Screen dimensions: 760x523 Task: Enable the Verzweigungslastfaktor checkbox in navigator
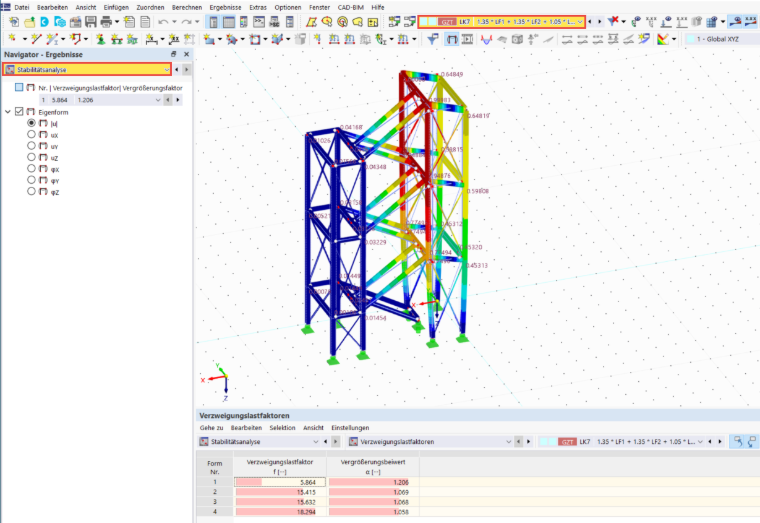click(19, 87)
